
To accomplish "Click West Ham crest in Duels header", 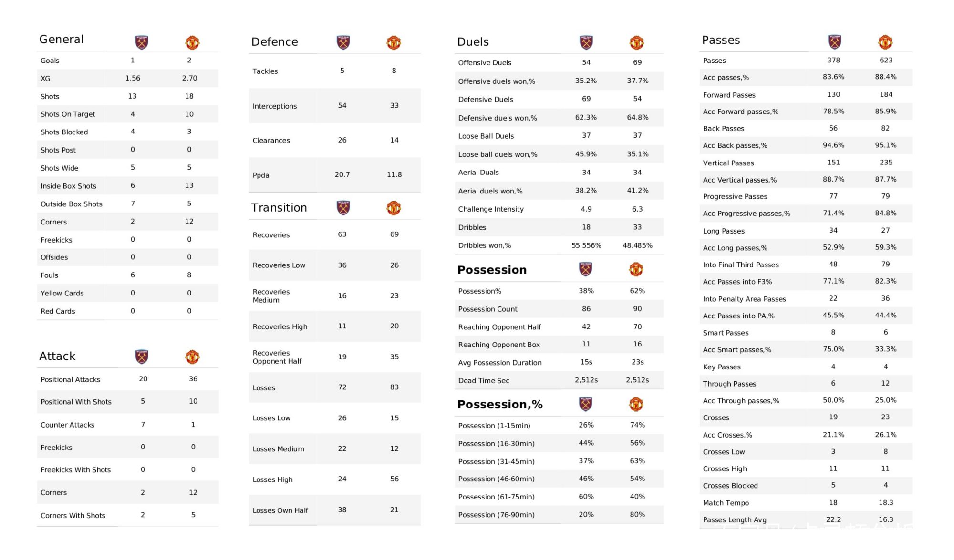I will (586, 42).
